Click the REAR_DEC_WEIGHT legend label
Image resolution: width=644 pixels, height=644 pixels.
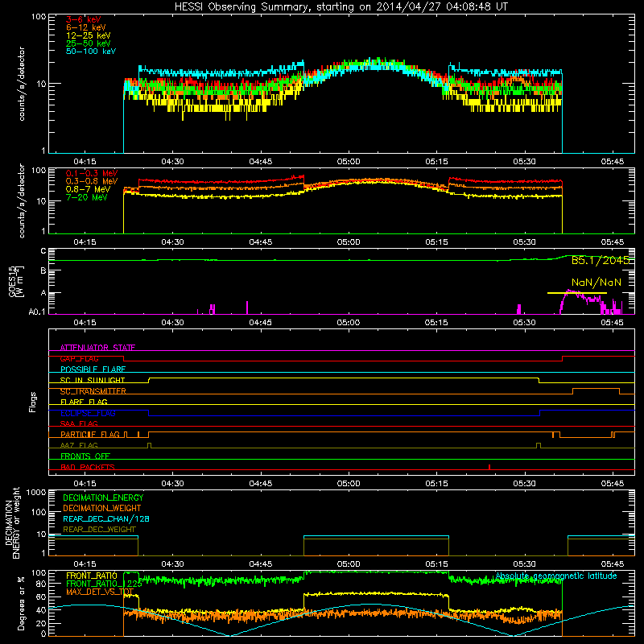(99, 530)
